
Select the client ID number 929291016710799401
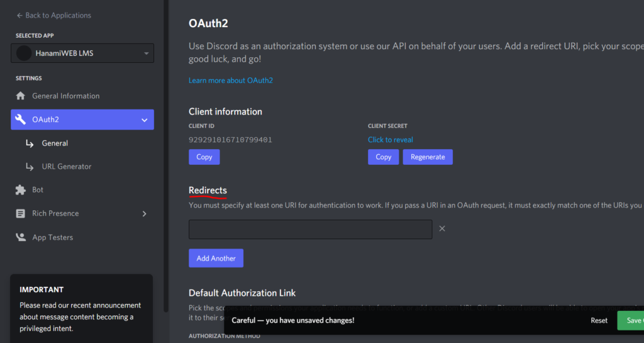pos(230,140)
